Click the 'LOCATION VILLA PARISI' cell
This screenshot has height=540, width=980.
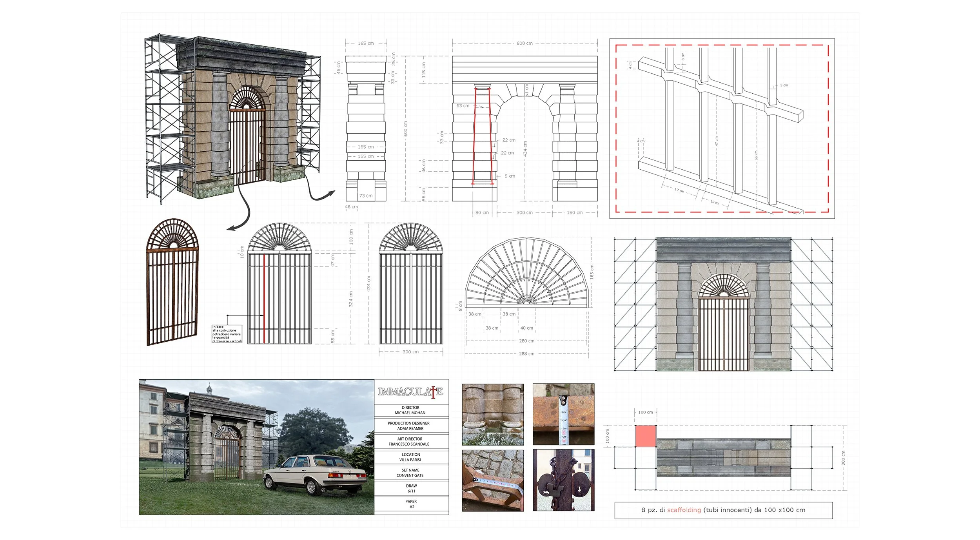(x=411, y=457)
